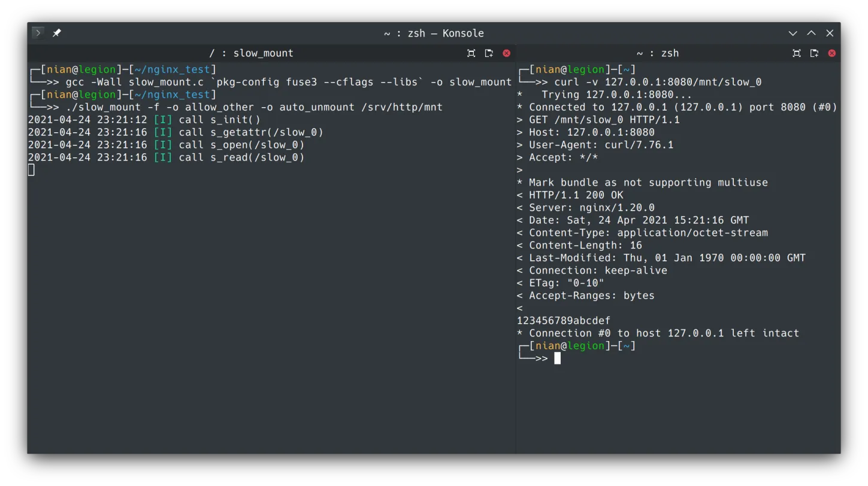Click the empty cursor in slow_mount pane

click(31, 170)
